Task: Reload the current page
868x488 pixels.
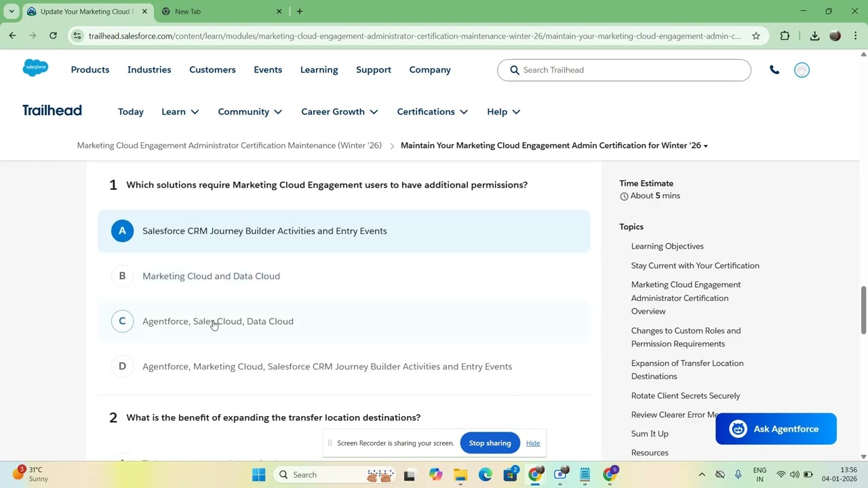Action: tap(53, 36)
